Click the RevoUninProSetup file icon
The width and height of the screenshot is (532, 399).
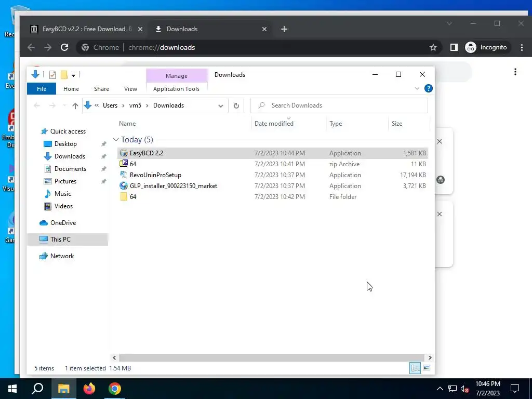coord(124,175)
